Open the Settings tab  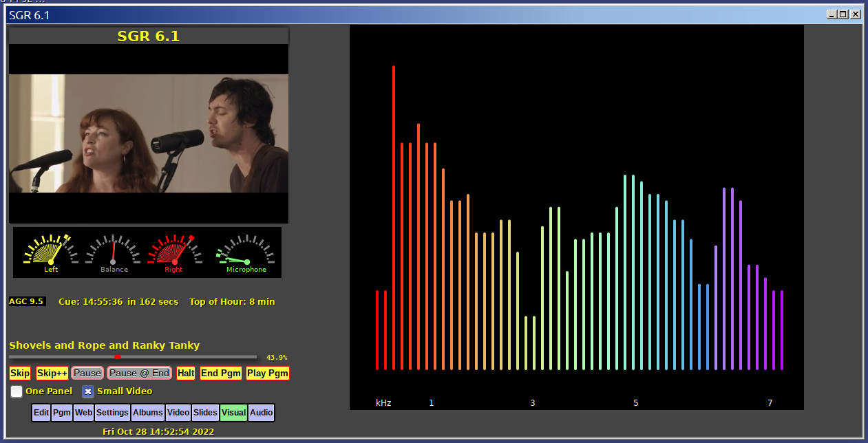pyautogui.click(x=112, y=413)
